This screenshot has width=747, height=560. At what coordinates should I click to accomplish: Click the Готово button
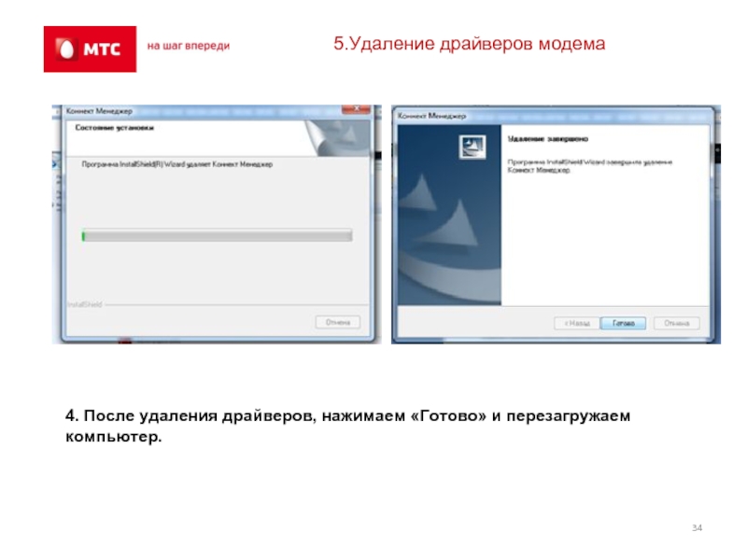pyautogui.click(x=623, y=323)
